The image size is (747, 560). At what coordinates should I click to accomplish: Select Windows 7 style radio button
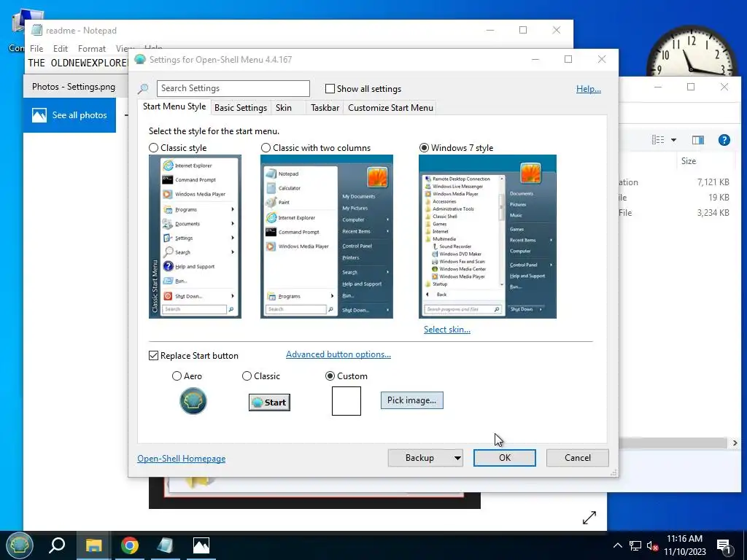coord(424,148)
